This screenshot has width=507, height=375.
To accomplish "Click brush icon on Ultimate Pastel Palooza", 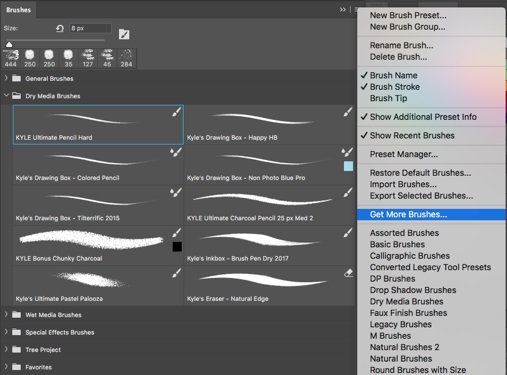I will (x=177, y=273).
